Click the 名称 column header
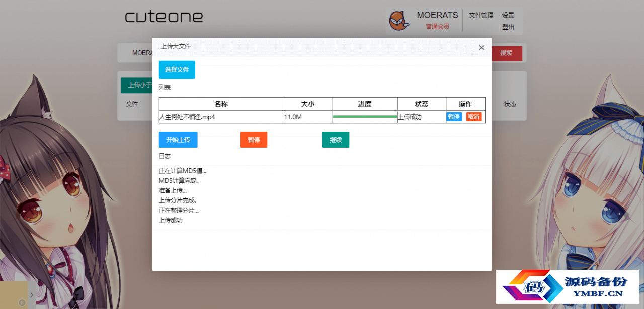 (x=221, y=104)
